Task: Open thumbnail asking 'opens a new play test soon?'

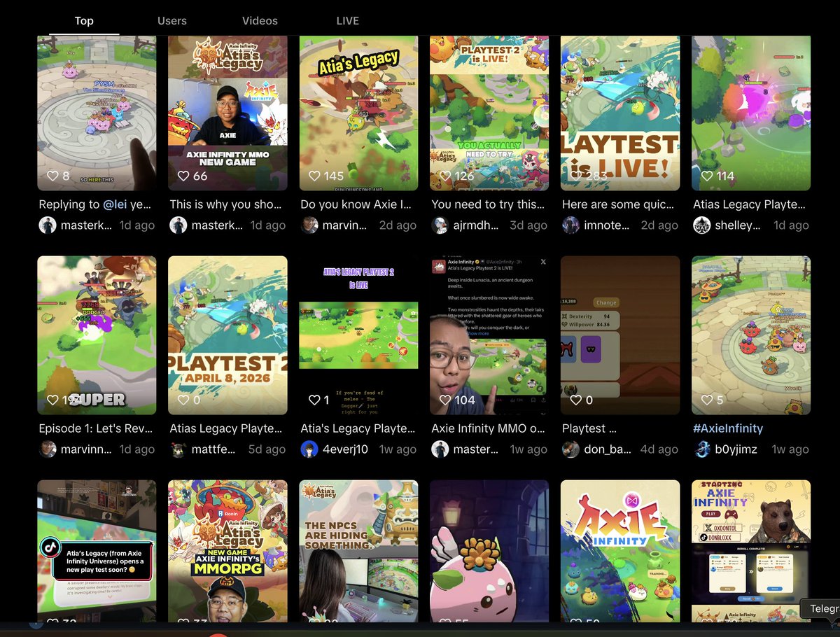Action: coord(97,551)
